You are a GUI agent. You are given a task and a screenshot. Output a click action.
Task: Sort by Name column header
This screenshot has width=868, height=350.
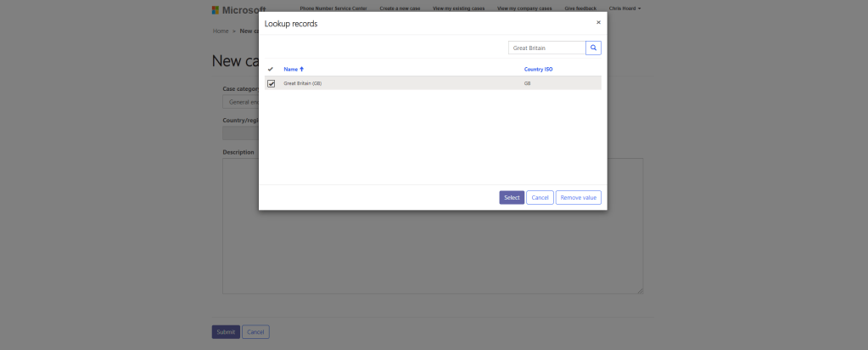coord(293,69)
